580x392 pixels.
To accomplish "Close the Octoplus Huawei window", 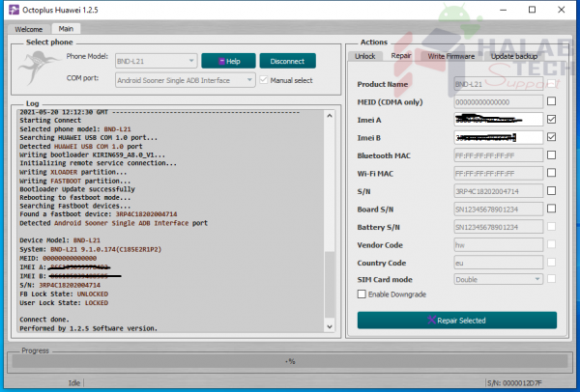I will [x=561, y=10].
